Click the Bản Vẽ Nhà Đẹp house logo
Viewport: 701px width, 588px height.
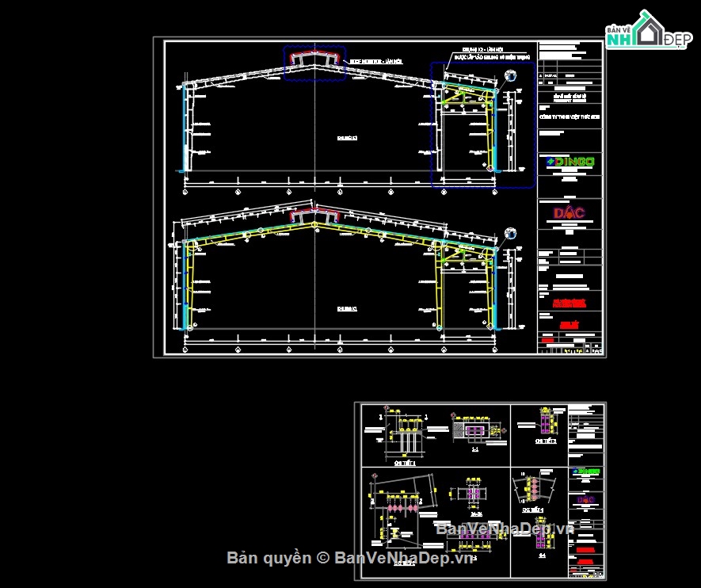(x=649, y=30)
